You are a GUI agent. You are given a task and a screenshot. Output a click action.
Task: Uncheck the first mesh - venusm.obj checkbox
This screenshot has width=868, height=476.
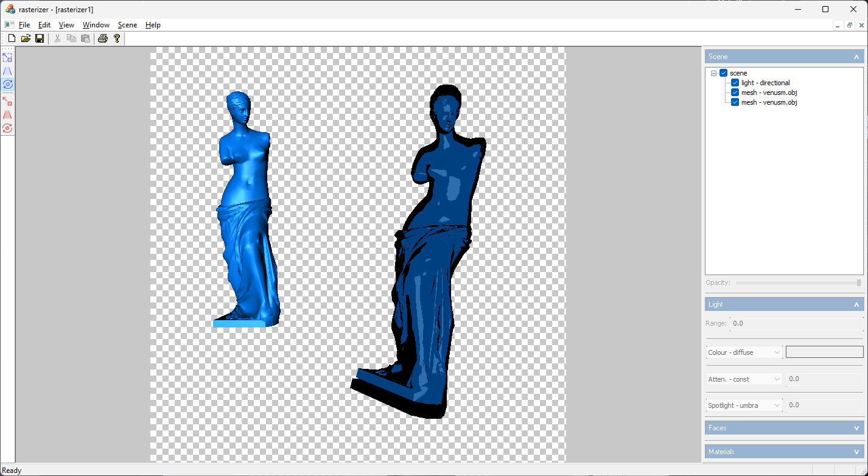click(x=735, y=93)
